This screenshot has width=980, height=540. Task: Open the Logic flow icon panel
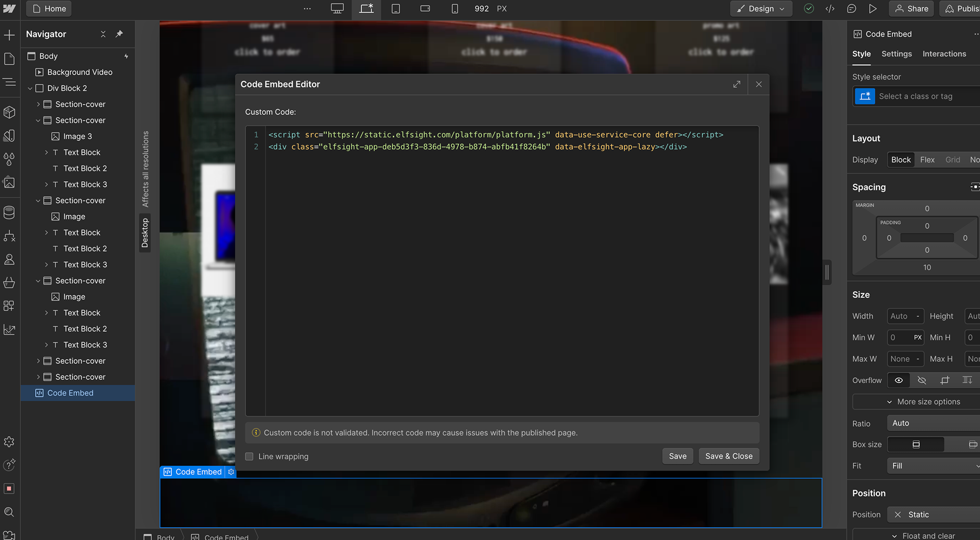point(9,236)
